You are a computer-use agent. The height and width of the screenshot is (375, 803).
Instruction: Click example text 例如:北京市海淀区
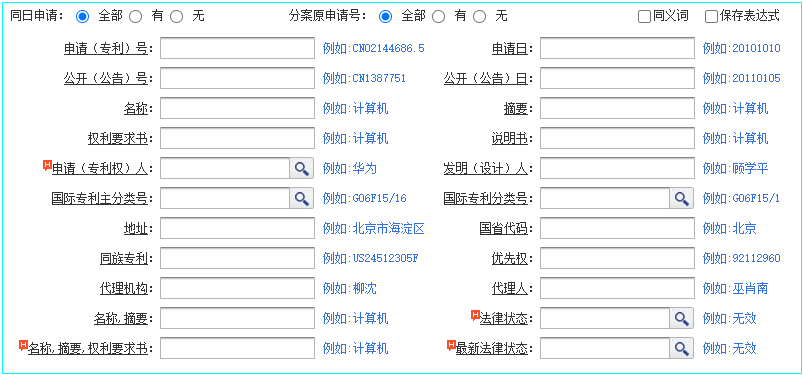(373, 228)
